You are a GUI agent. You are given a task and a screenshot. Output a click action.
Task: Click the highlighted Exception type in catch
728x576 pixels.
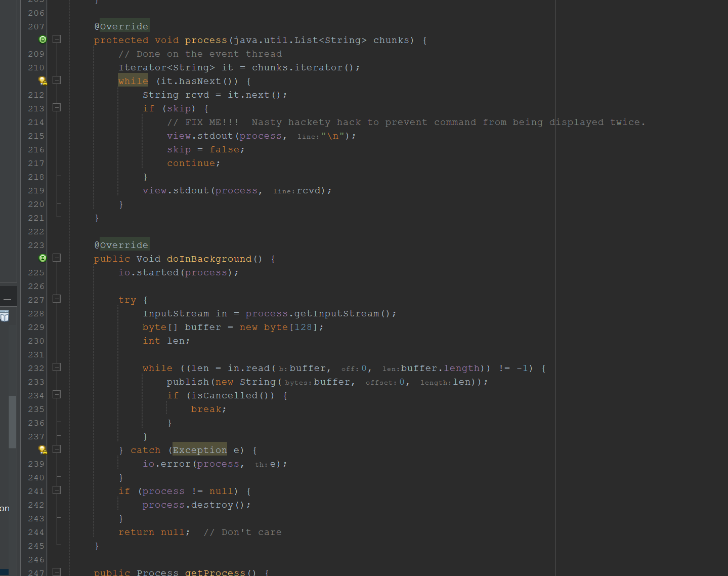(200, 450)
